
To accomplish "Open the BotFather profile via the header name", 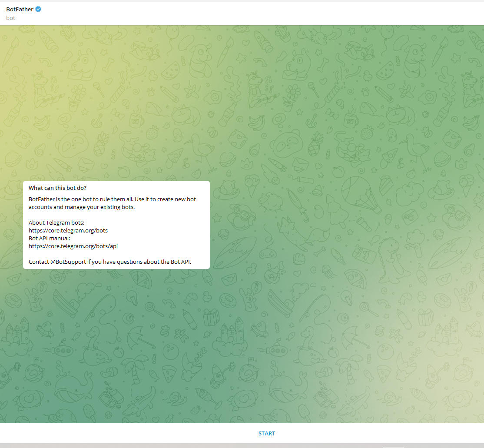I will 20,9.
